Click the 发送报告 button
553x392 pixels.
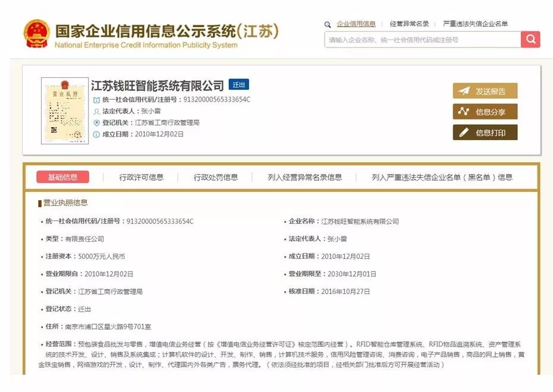click(x=485, y=91)
